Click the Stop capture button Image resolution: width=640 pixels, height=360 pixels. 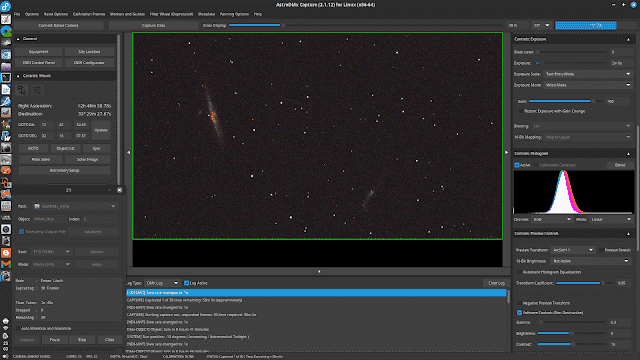click(x=82, y=340)
